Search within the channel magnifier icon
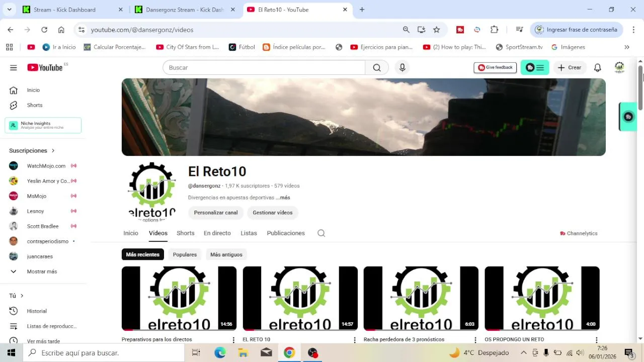Screen dimensions: 644x362 click(321, 233)
